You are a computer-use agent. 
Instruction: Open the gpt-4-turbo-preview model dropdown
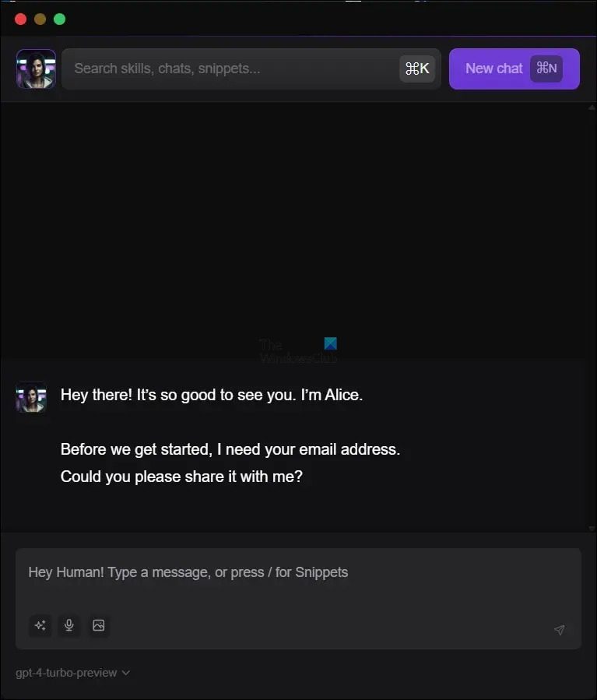click(x=67, y=673)
